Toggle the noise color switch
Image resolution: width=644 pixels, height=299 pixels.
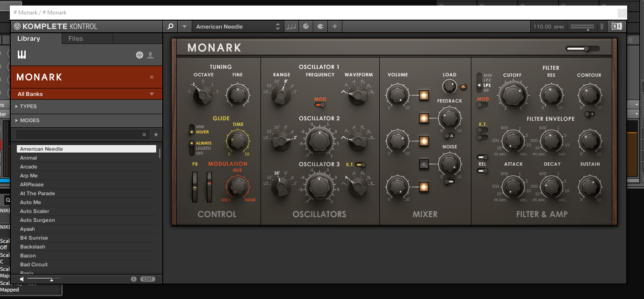click(x=449, y=182)
